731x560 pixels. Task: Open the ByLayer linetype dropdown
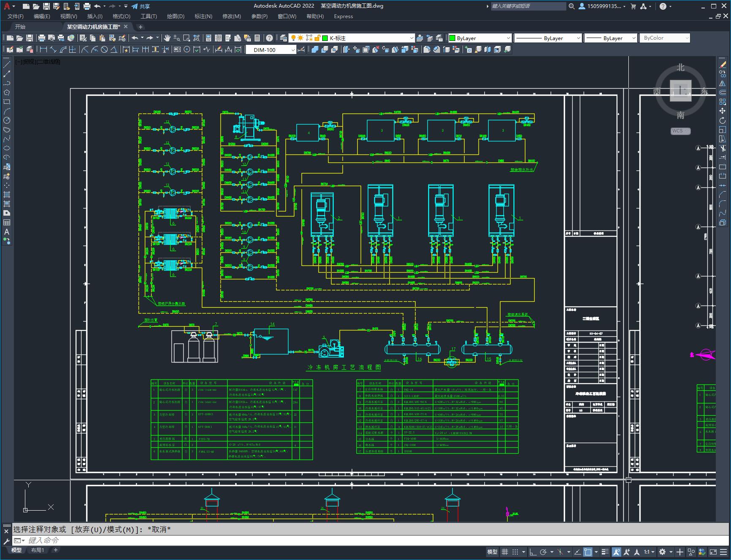(548, 38)
